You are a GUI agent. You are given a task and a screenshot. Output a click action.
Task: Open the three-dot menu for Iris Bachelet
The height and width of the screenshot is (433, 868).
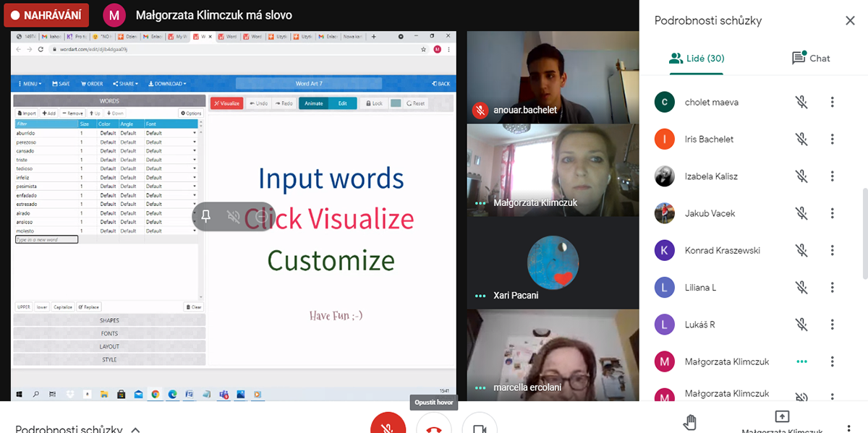click(833, 139)
